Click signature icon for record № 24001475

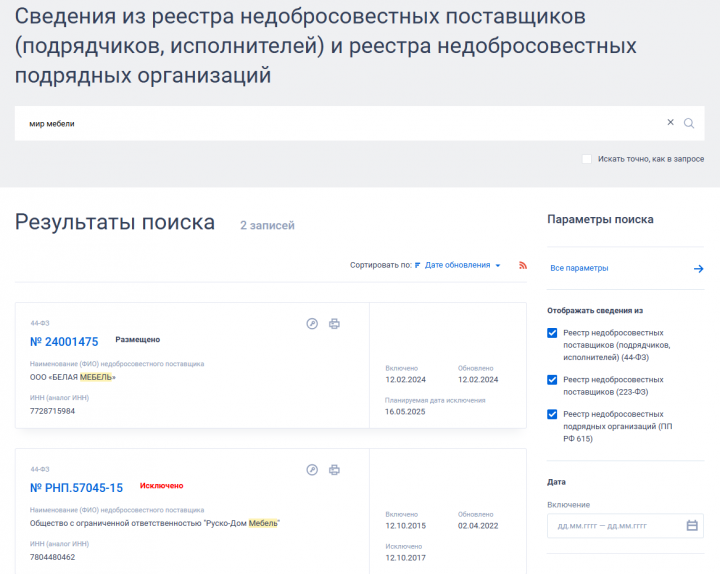click(312, 324)
